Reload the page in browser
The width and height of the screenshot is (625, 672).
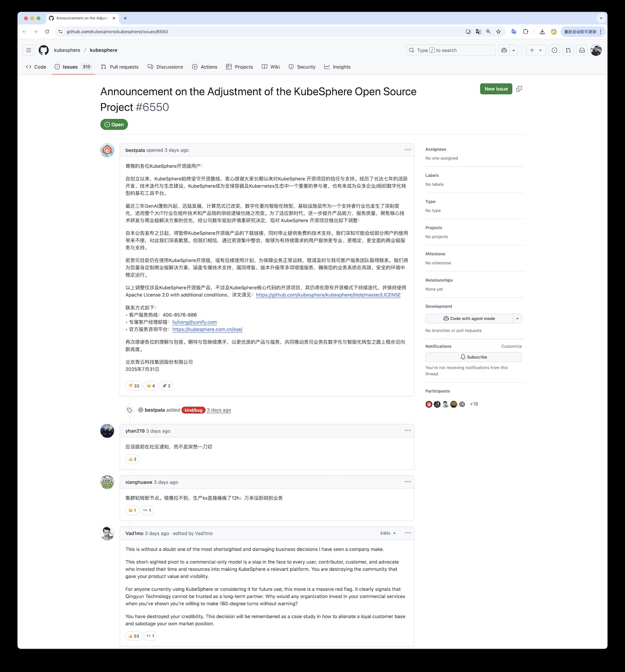47,32
